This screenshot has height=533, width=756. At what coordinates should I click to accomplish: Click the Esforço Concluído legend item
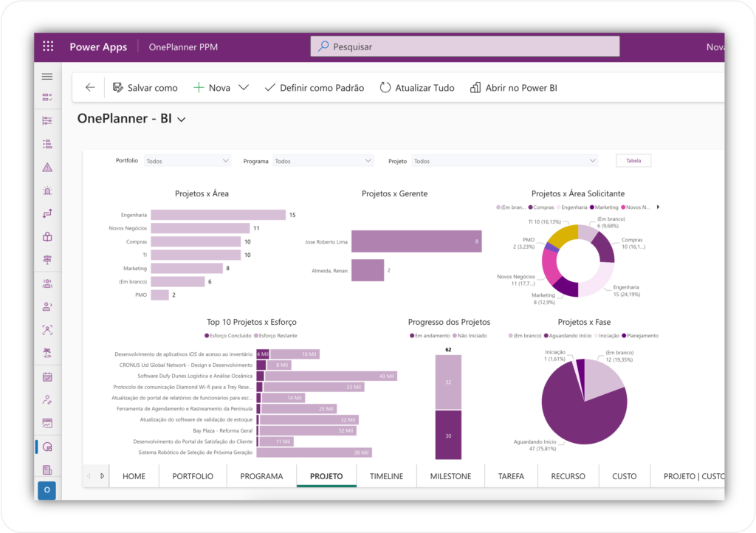coord(228,335)
